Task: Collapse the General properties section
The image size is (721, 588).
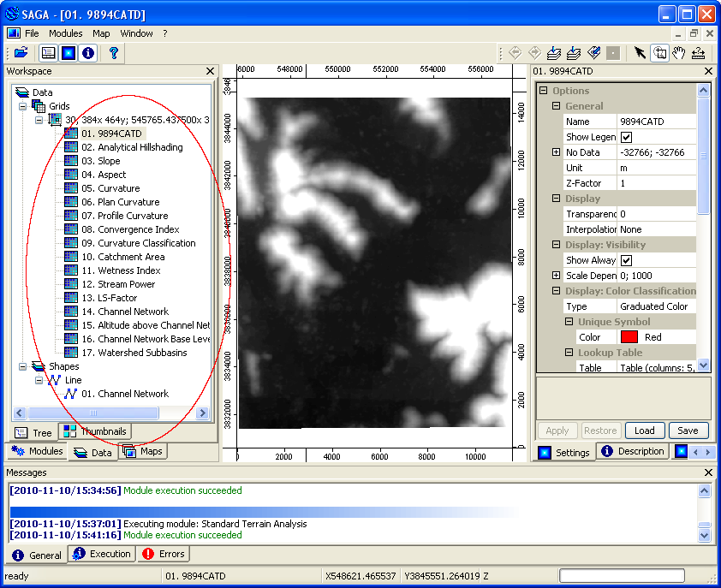Action: tap(556, 106)
